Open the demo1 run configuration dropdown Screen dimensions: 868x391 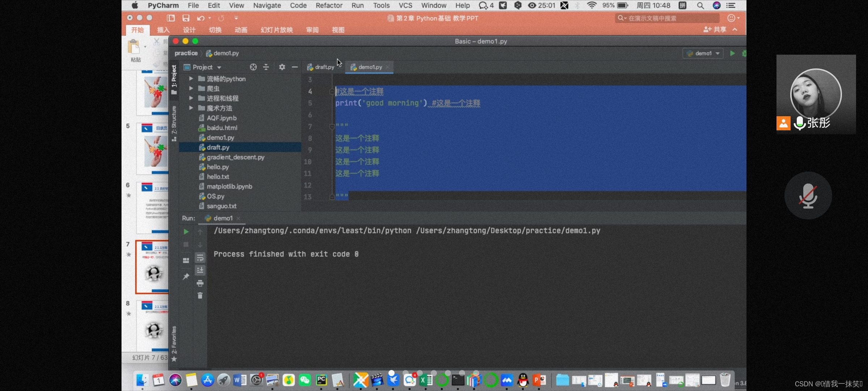(x=703, y=53)
